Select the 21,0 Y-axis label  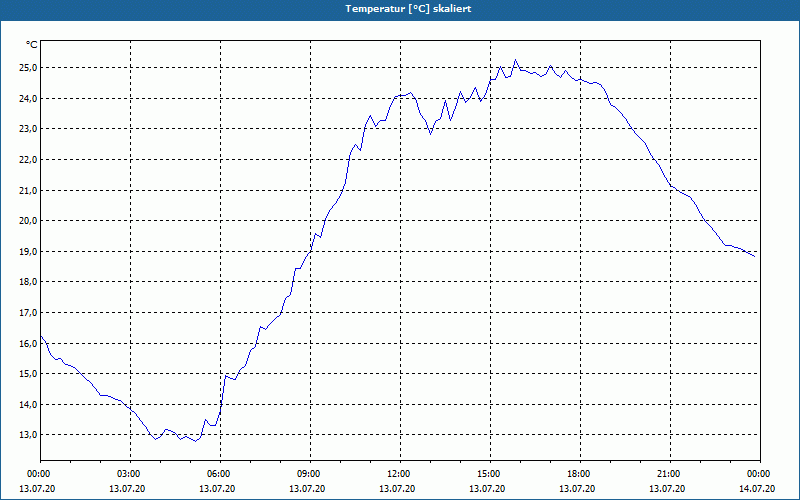click(28, 190)
